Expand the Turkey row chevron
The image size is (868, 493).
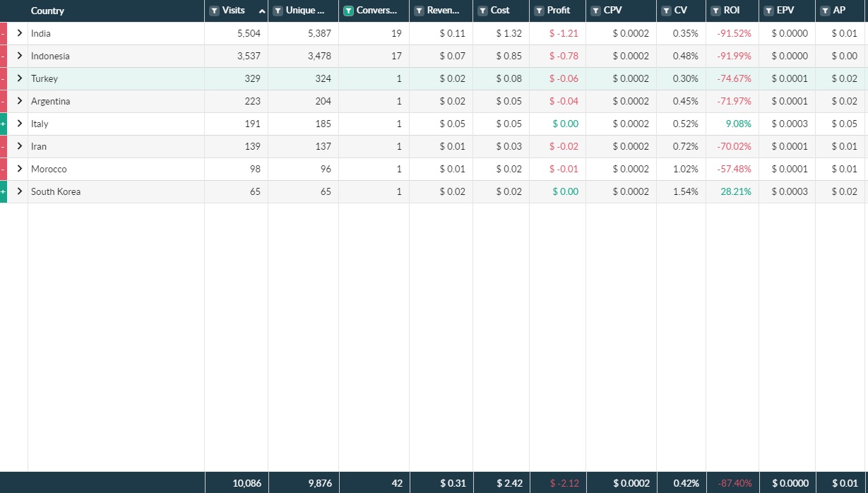(20, 78)
